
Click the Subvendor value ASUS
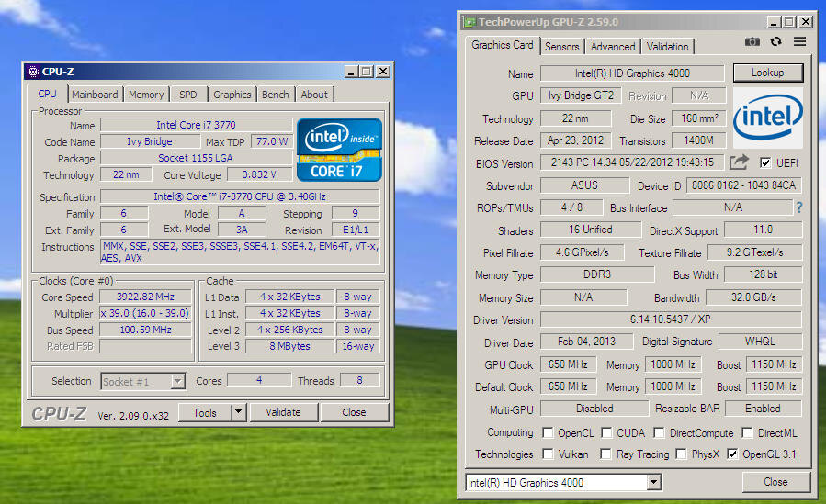[x=584, y=185]
